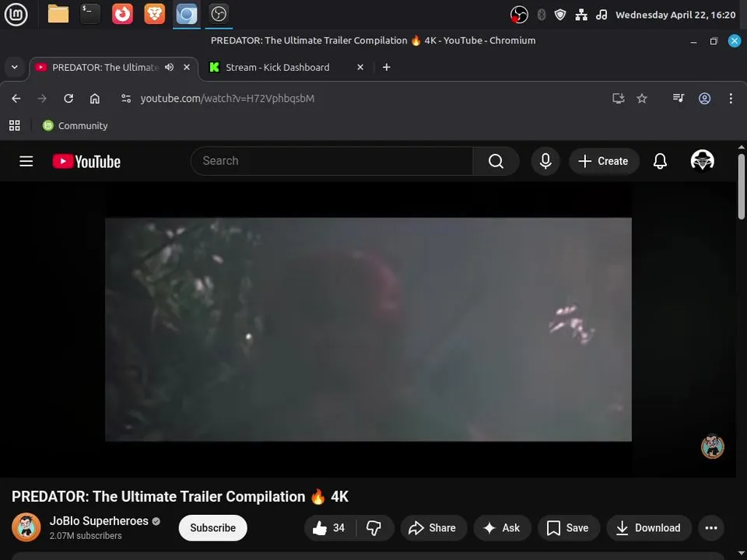Screen dimensions: 747x560
Task: Switch to the Chromium window in the panel
Action: pyautogui.click(x=186, y=14)
